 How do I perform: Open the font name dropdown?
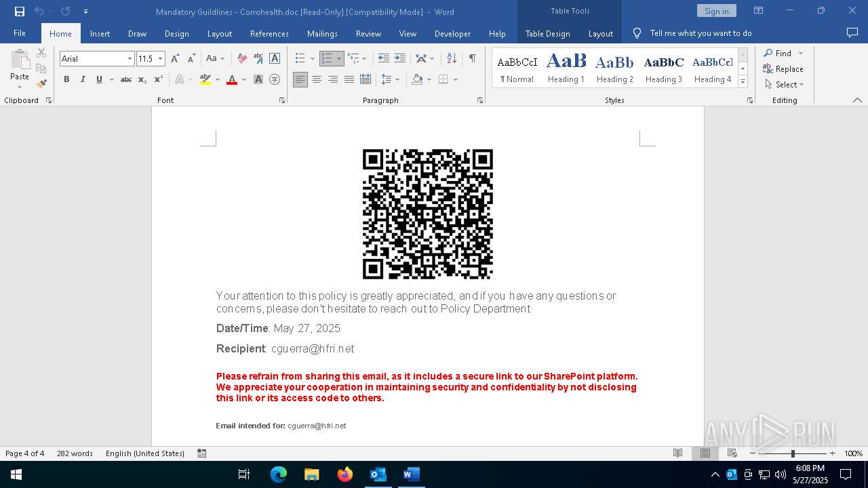tap(130, 59)
